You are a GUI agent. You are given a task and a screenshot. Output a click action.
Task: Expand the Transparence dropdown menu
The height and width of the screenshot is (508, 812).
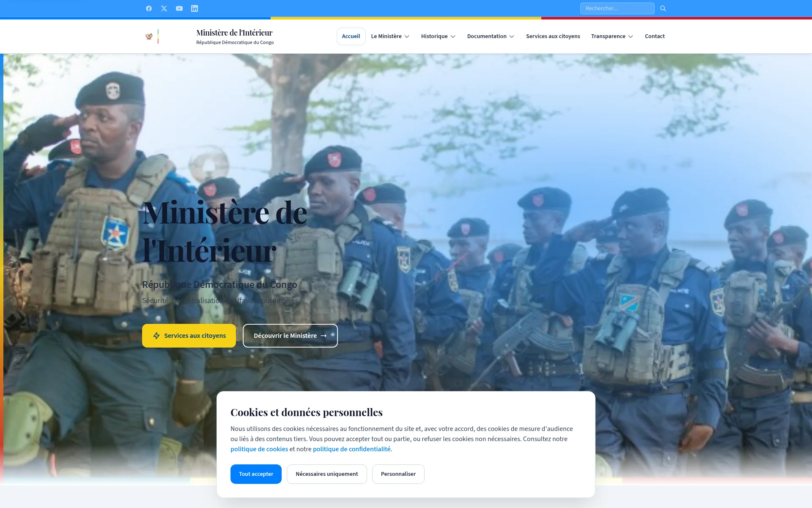[x=612, y=36]
